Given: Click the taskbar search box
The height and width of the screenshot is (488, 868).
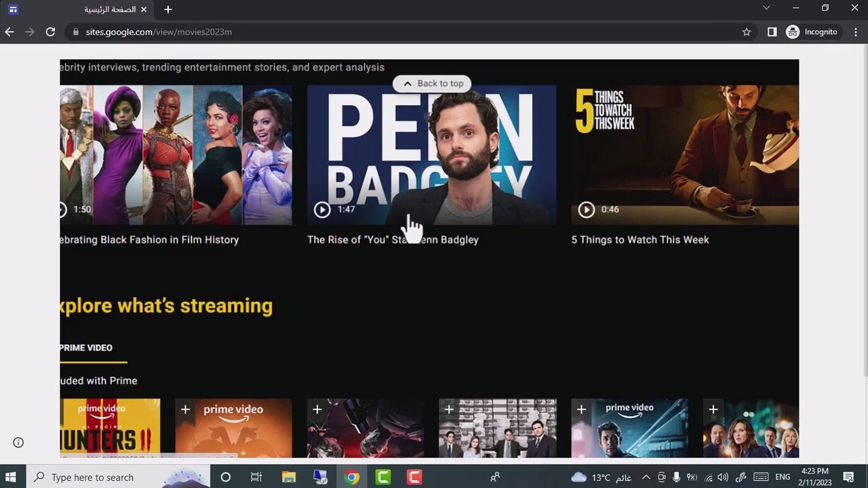Looking at the screenshot, I should tap(119, 477).
